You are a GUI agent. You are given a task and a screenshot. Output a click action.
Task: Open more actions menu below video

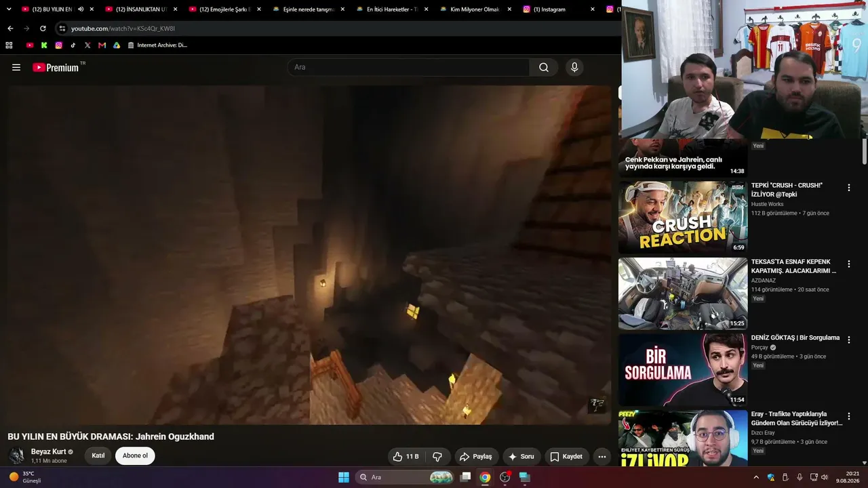click(601, 457)
